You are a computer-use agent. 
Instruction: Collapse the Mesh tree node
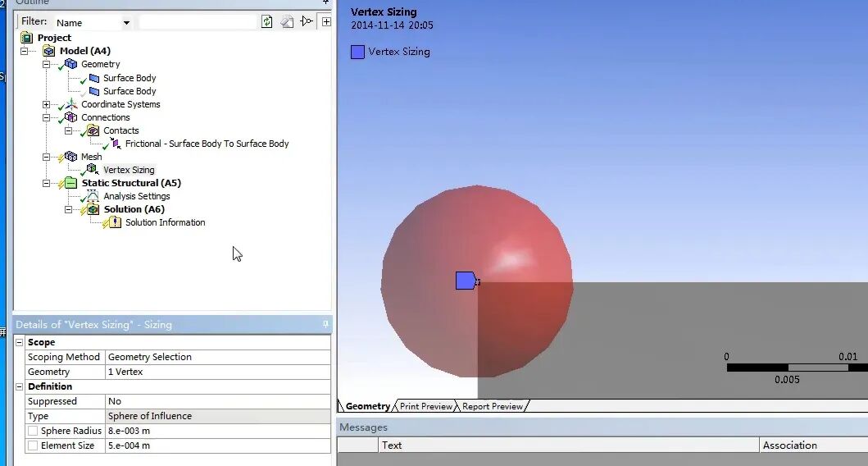[47, 157]
